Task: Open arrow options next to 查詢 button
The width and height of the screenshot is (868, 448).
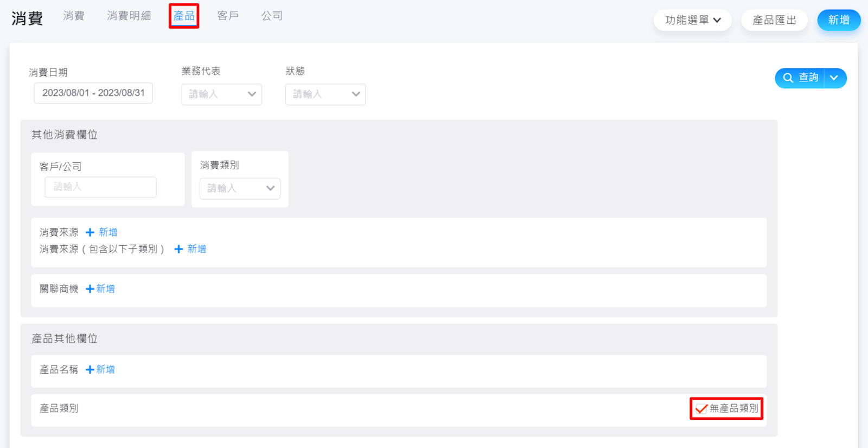Action: [834, 78]
